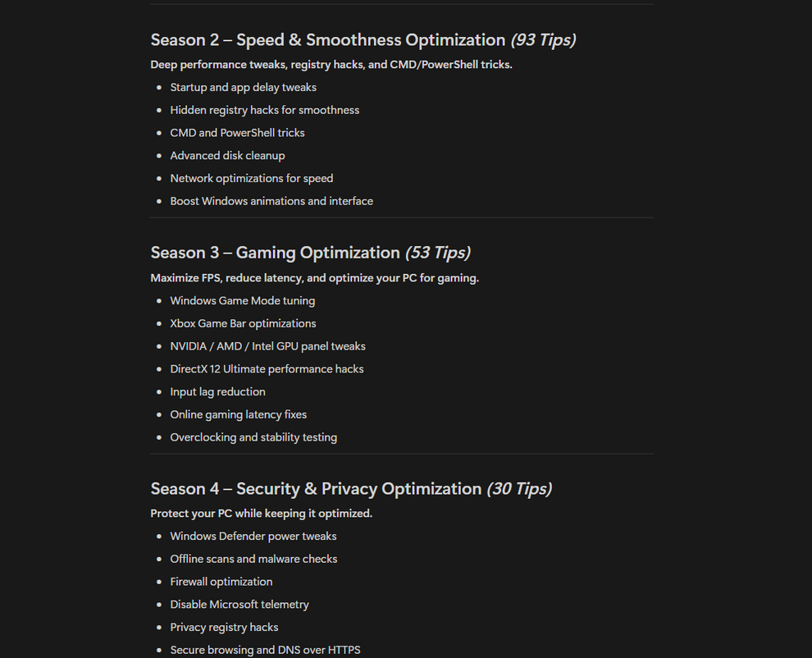The height and width of the screenshot is (658, 812).
Task: Click "CMD and PowerShell tricks" list item
Action: (x=237, y=133)
